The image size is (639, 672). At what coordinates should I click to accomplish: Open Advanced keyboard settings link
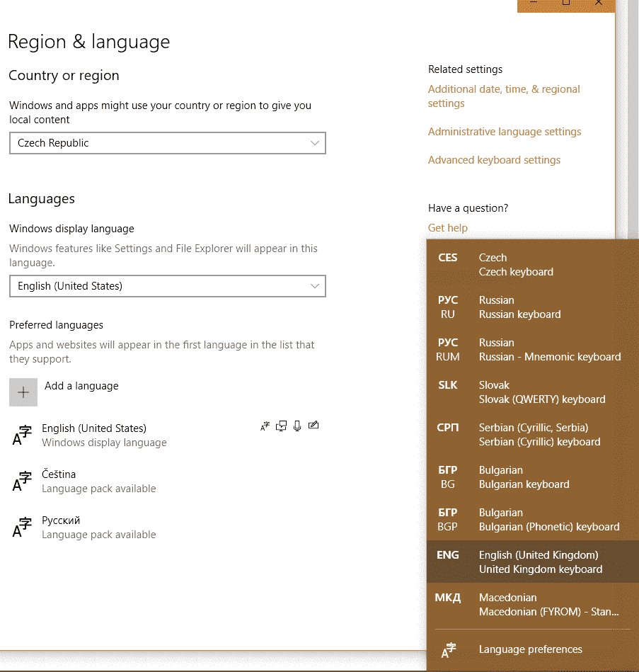(494, 160)
